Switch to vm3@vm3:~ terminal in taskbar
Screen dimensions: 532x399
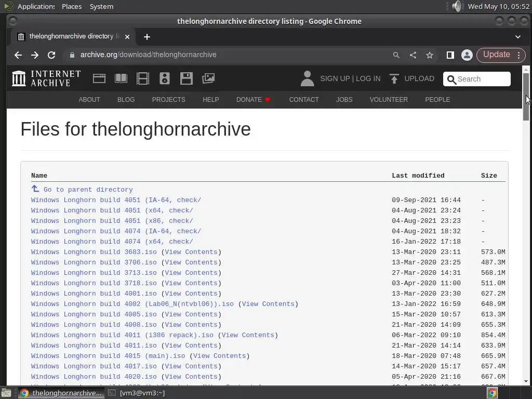tap(137, 393)
